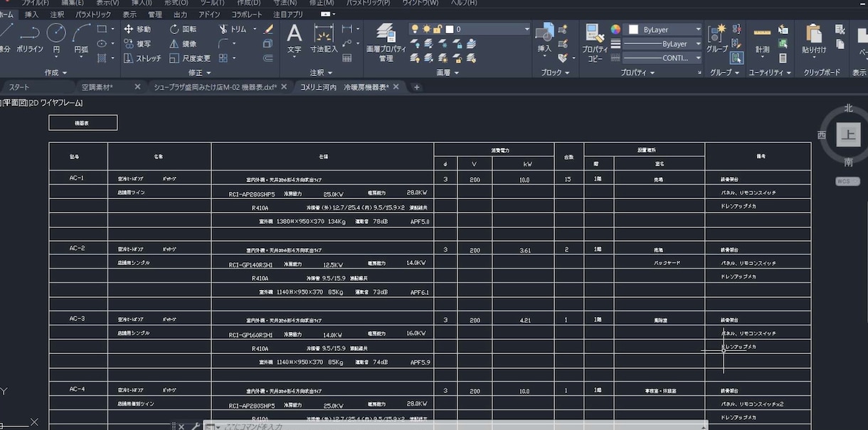This screenshot has height=430, width=868.
Task: Select the 文字 (Text) tool
Action: coord(294,38)
